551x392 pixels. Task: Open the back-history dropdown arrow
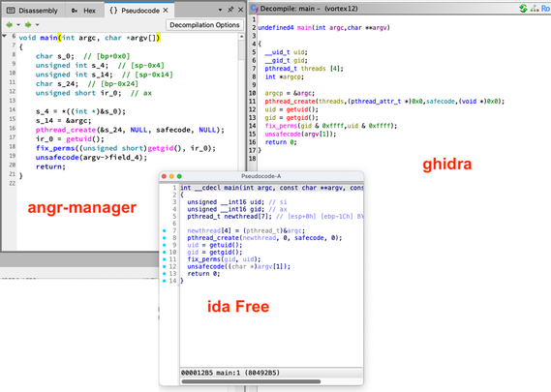(x=18, y=24)
